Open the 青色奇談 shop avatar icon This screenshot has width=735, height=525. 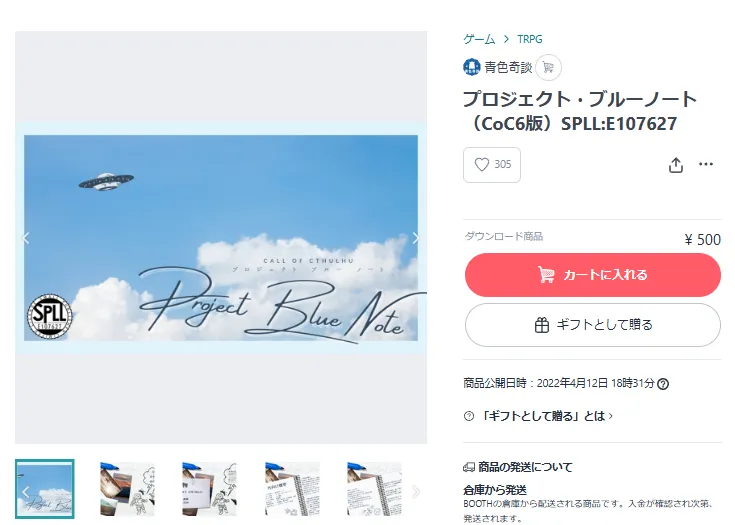pyautogui.click(x=472, y=67)
